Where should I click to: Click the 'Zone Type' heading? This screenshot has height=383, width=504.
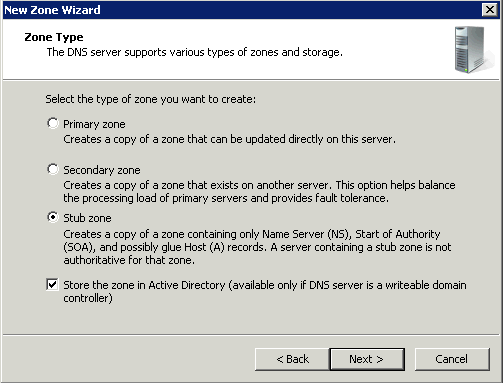point(54,37)
